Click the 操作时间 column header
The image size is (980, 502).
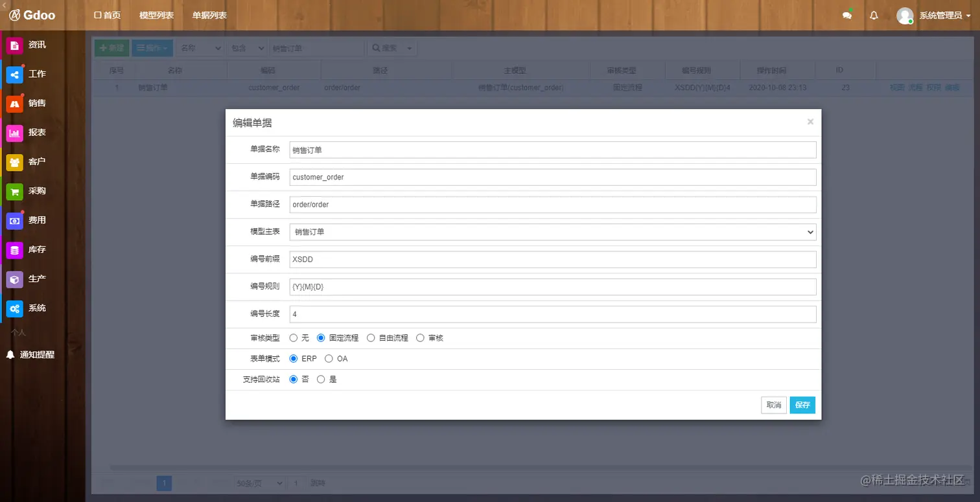click(776, 71)
